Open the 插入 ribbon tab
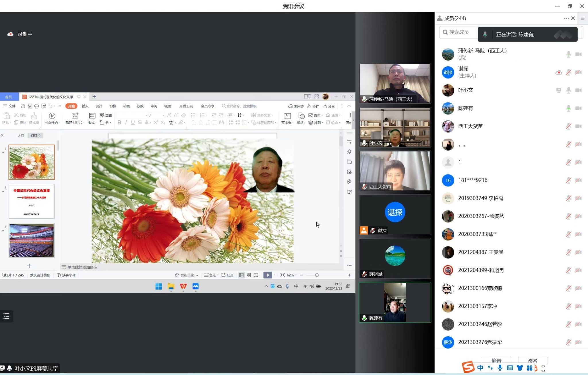 click(x=85, y=106)
